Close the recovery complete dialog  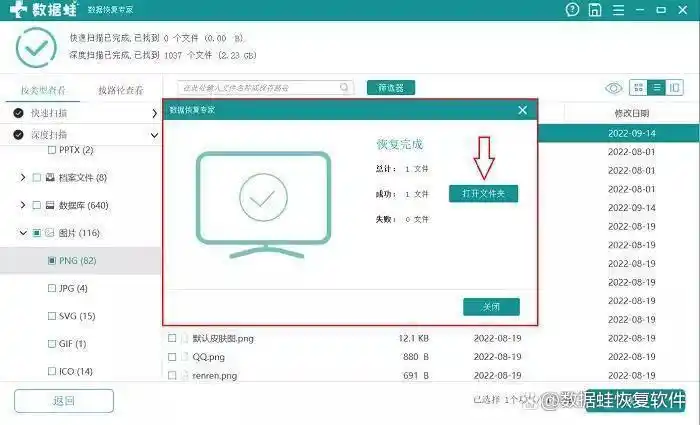coord(522,110)
